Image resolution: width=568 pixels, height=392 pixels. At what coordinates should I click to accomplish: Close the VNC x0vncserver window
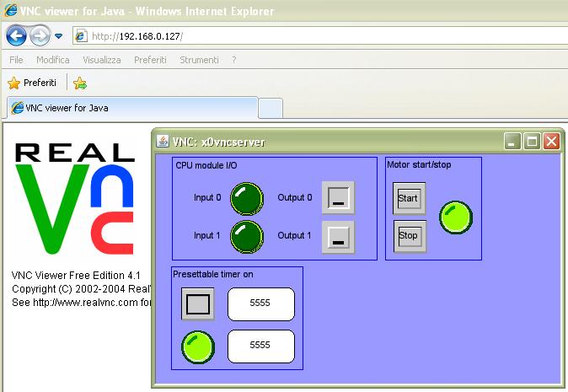(x=551, y=141)
